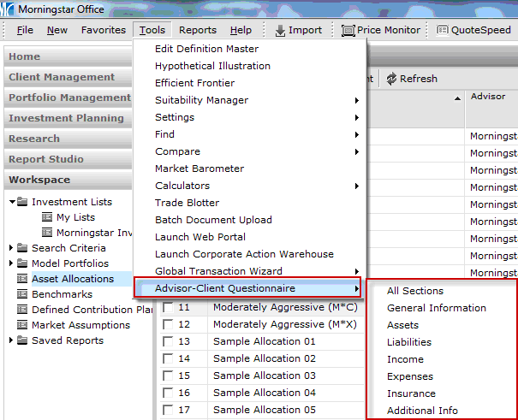Launch QuoteSpeed from the toolbar

coord(442,30)
